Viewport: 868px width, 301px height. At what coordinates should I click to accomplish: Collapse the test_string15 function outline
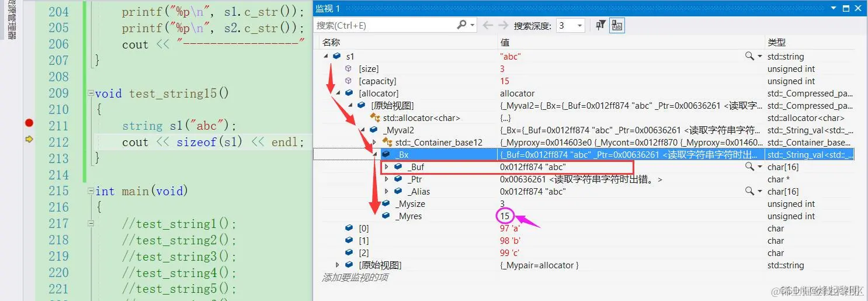tap(90, 94)
